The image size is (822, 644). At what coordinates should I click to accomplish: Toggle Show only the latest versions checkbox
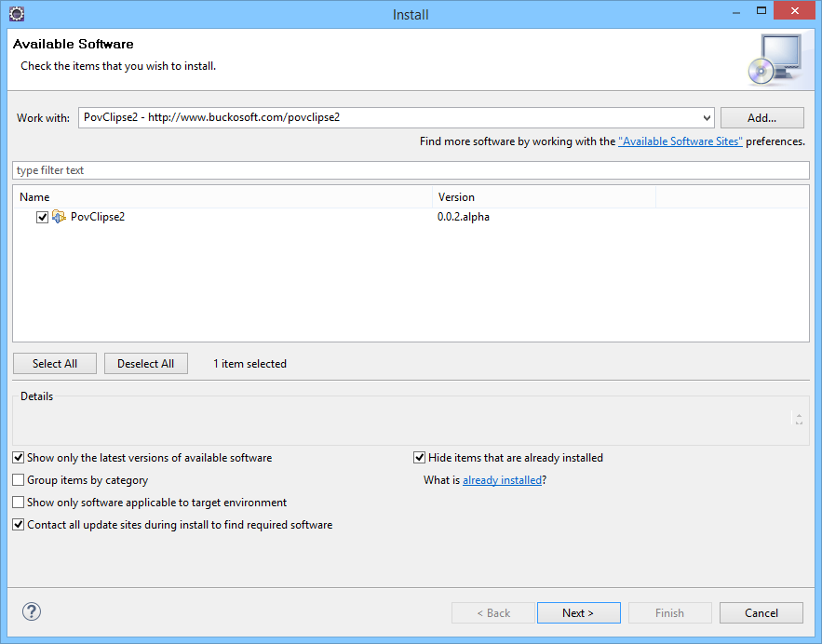click(19, 458)
